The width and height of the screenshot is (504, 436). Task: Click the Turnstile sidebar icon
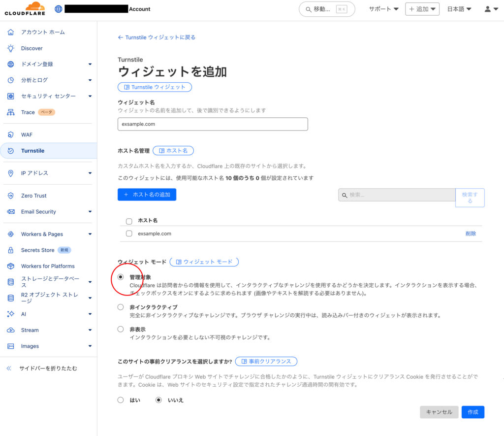11,151
